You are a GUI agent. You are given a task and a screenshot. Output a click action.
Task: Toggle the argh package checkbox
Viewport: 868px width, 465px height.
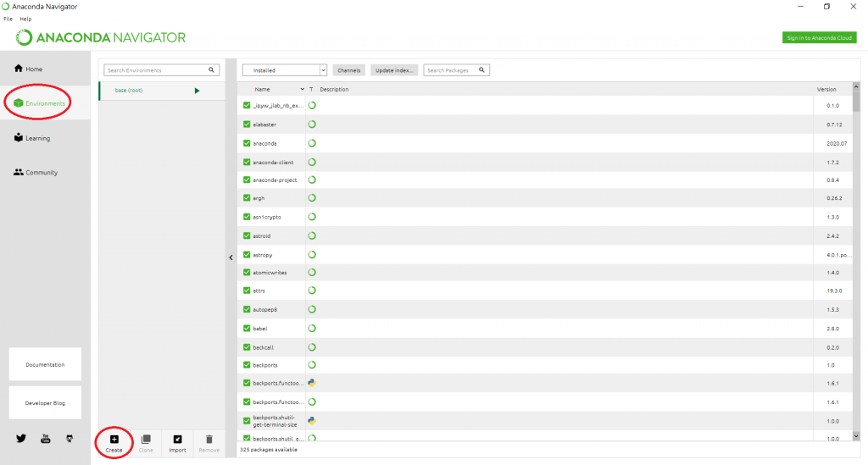tap(247, 198)
